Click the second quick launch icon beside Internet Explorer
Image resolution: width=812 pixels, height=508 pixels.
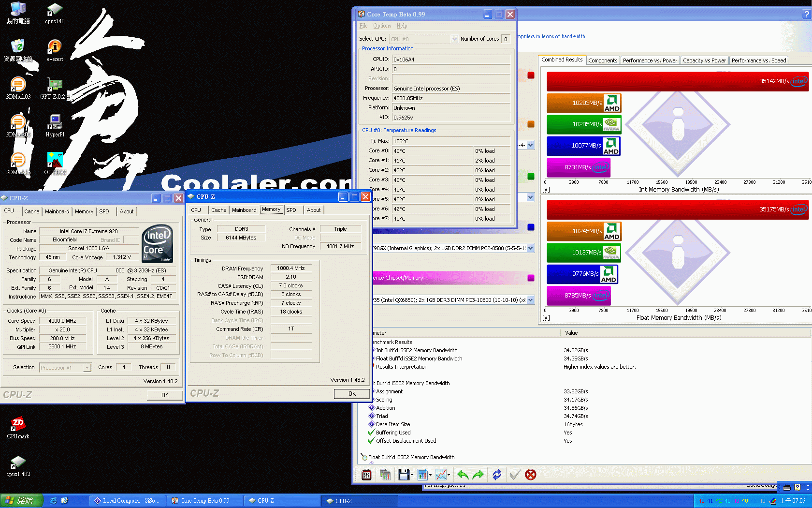click(64, 501)
